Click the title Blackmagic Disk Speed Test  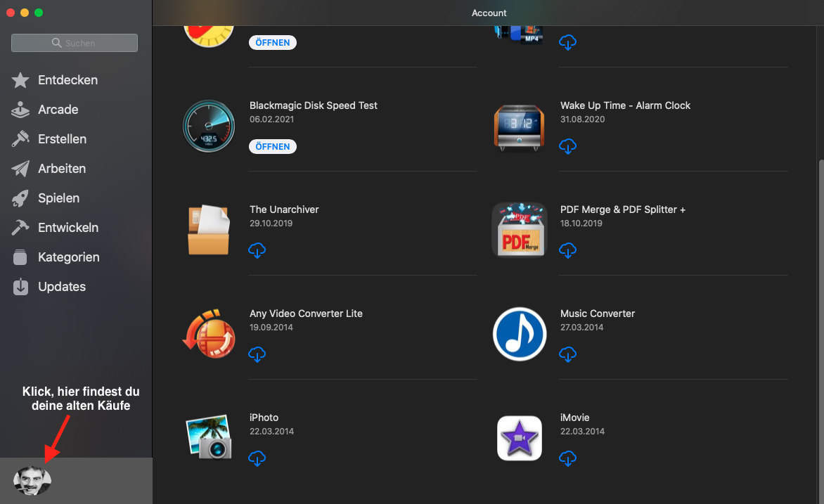313,105
